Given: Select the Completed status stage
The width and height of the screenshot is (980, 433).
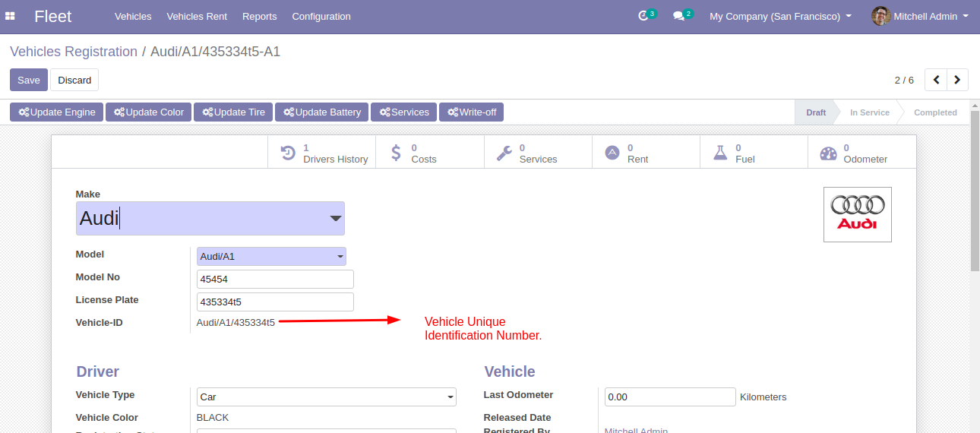Looking at the screenshot, I should point(935,112).
